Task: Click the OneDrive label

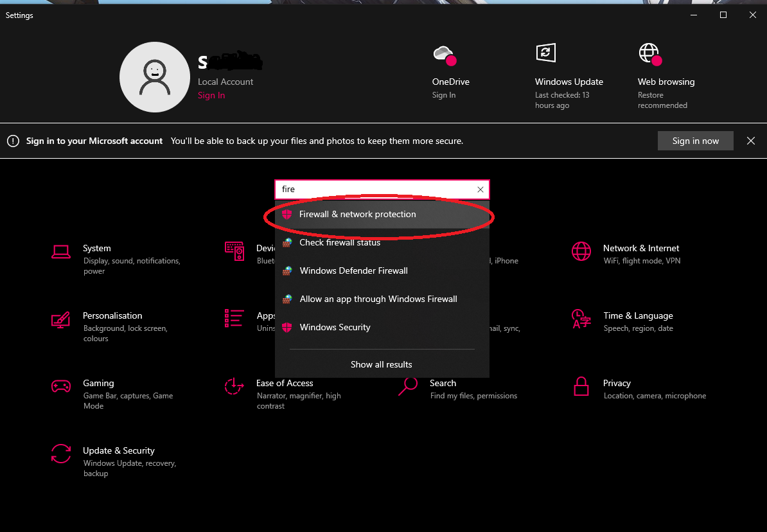Action: coord(450,82)
